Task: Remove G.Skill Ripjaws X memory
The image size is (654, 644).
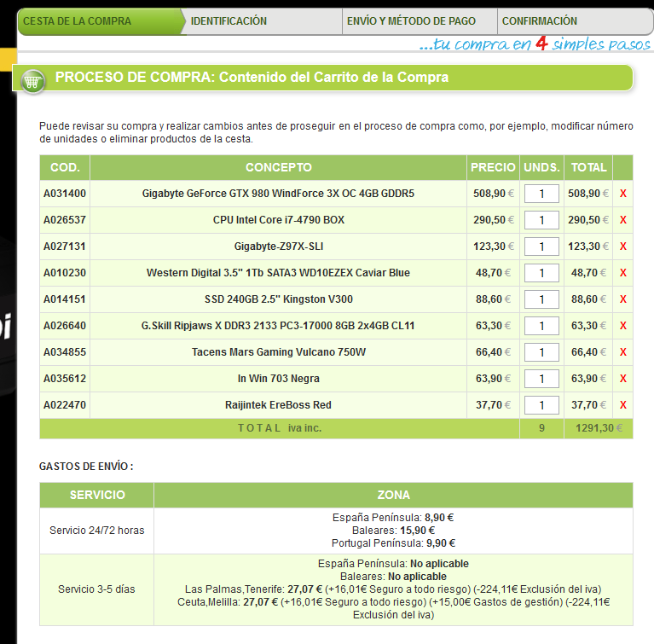Action: coord(622,326)
